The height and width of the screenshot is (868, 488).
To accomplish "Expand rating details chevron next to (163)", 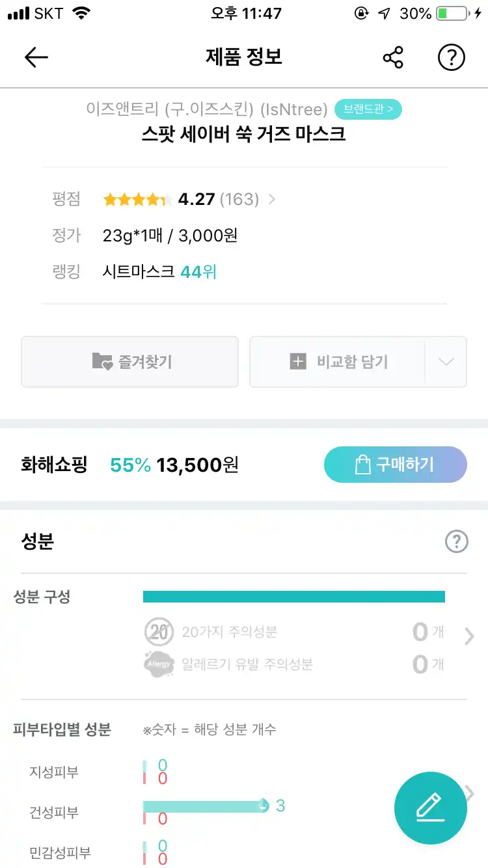I will coord(272,199).
